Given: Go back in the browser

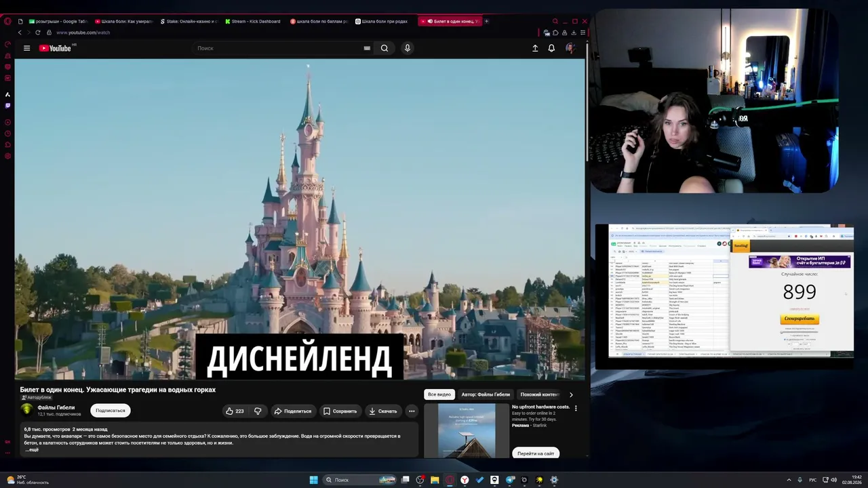Looking at the screenshot, I should 20,33.
